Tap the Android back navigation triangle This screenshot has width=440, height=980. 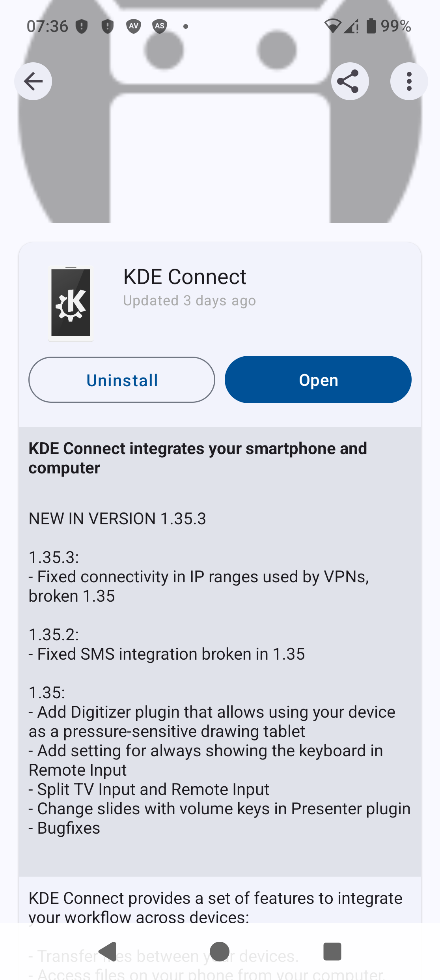pos(108,951)
